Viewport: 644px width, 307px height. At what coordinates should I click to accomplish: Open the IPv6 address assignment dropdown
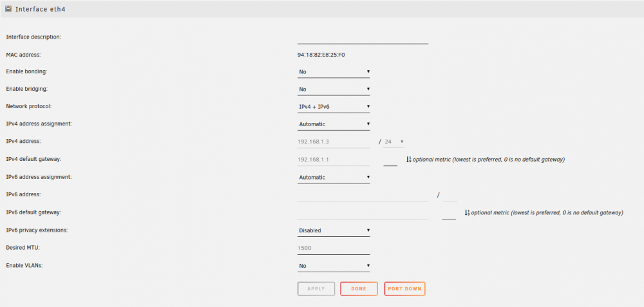[x=334, y=177]
